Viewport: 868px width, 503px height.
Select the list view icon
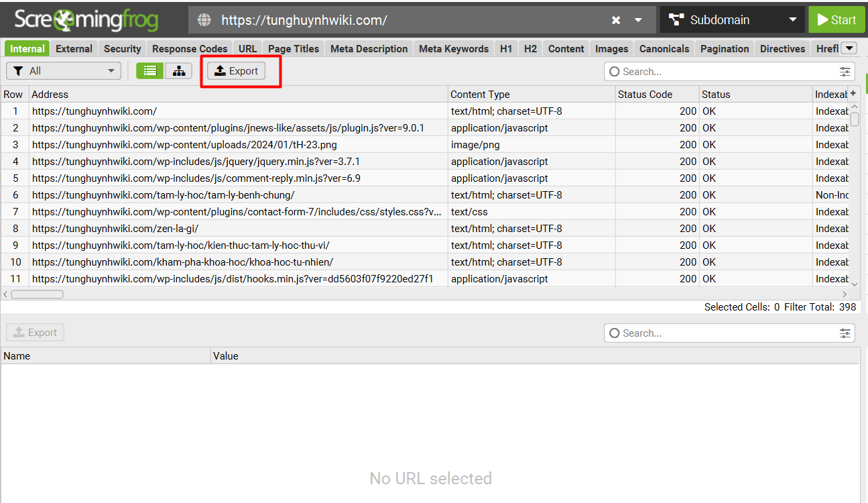[x=150, y=71]
